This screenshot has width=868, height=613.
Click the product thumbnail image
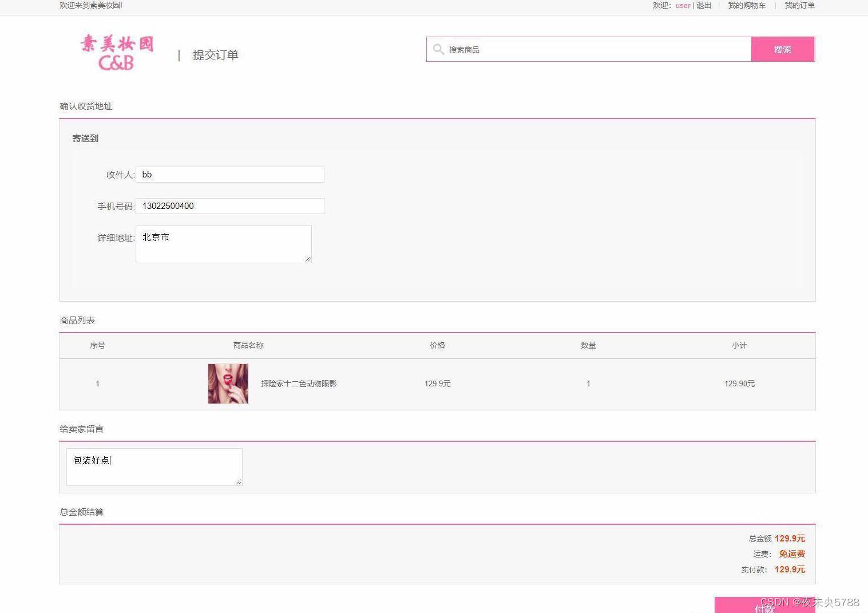[228, 383]
